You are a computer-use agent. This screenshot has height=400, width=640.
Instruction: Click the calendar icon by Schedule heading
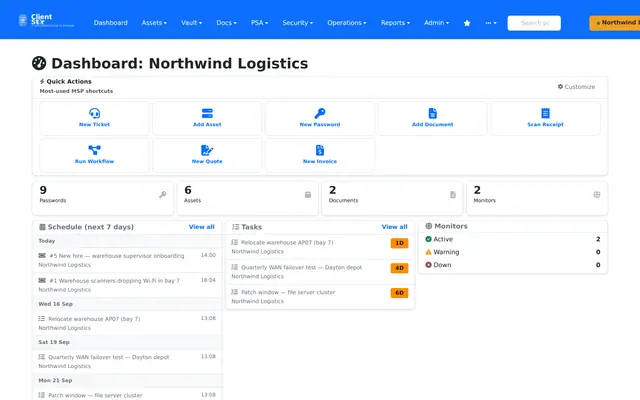(x=42, y=227)
